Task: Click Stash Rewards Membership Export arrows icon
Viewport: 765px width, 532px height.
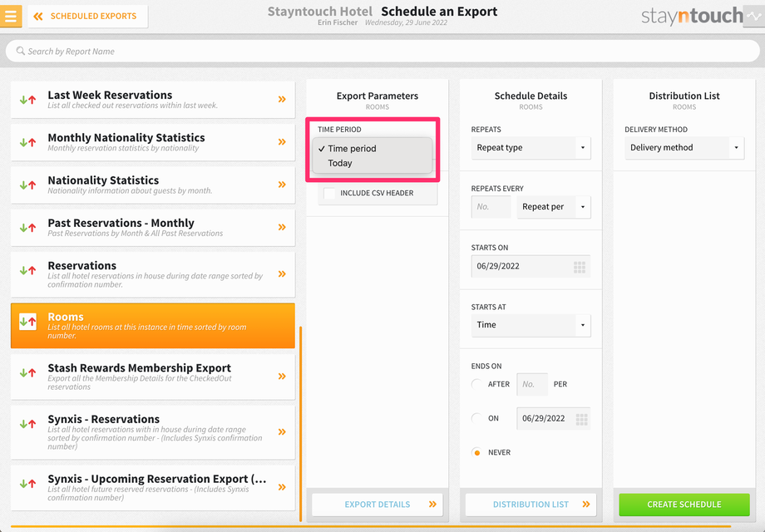Action: 27,372
